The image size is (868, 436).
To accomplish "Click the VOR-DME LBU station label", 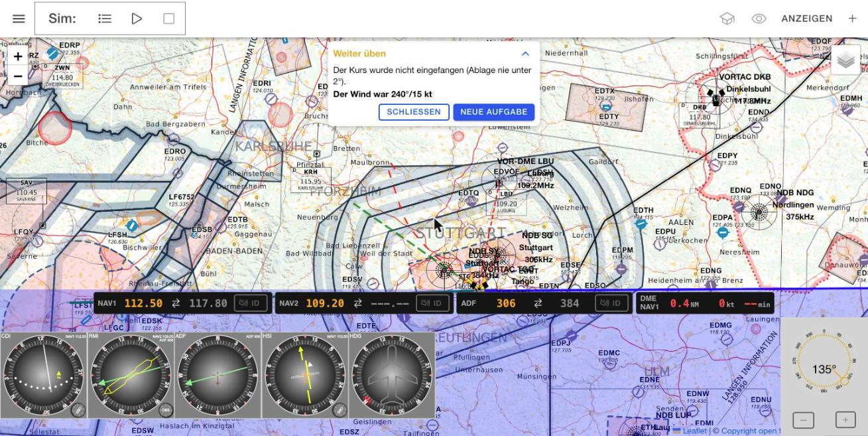I will pyautogui.click(x=525, y=161).
